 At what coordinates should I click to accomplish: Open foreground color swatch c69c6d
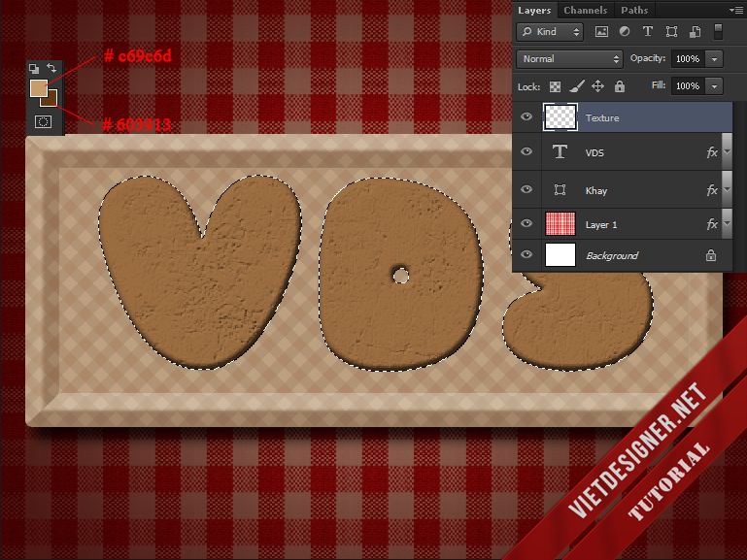39,88
